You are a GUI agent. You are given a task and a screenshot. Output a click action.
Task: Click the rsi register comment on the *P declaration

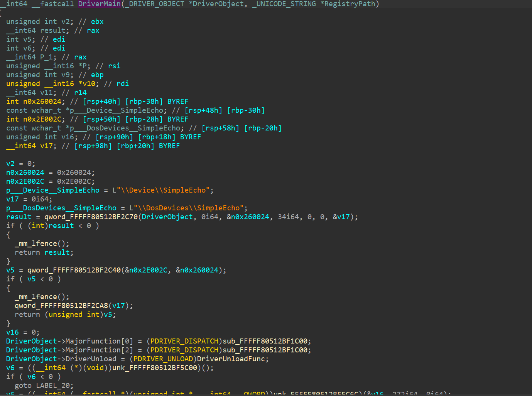pyautogui.click(x=114, y=66)
